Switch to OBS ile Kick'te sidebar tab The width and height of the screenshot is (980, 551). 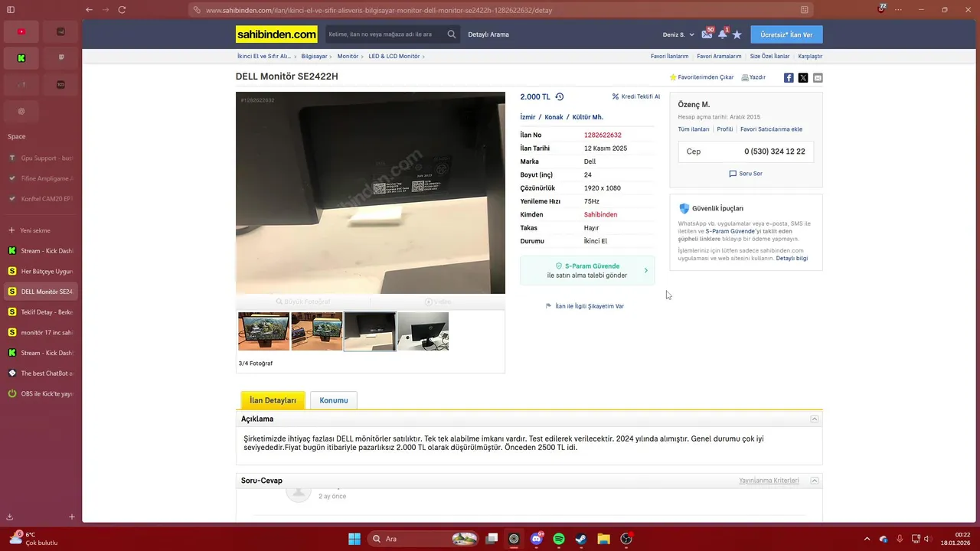40,394
